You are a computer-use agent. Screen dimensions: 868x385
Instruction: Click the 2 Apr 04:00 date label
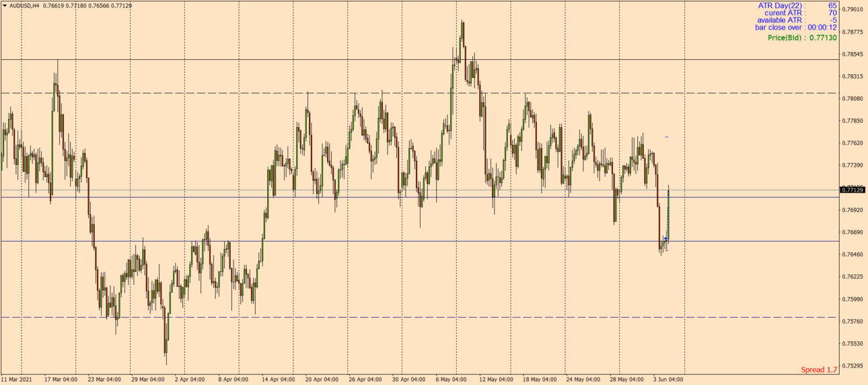click(x=191, y=380)
